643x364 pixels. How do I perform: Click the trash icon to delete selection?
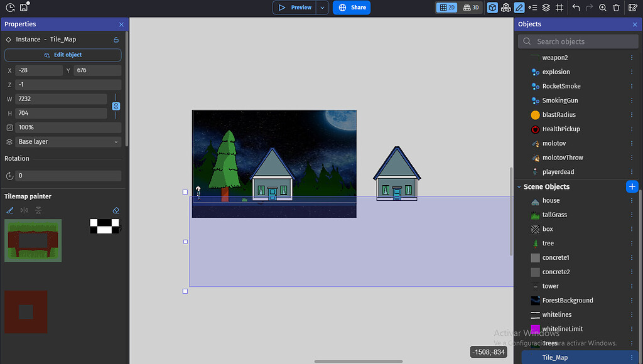click(x=616, y=8)
